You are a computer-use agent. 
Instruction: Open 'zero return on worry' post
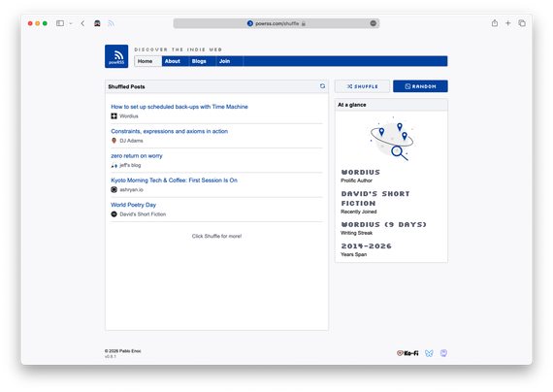coord(137,155)
